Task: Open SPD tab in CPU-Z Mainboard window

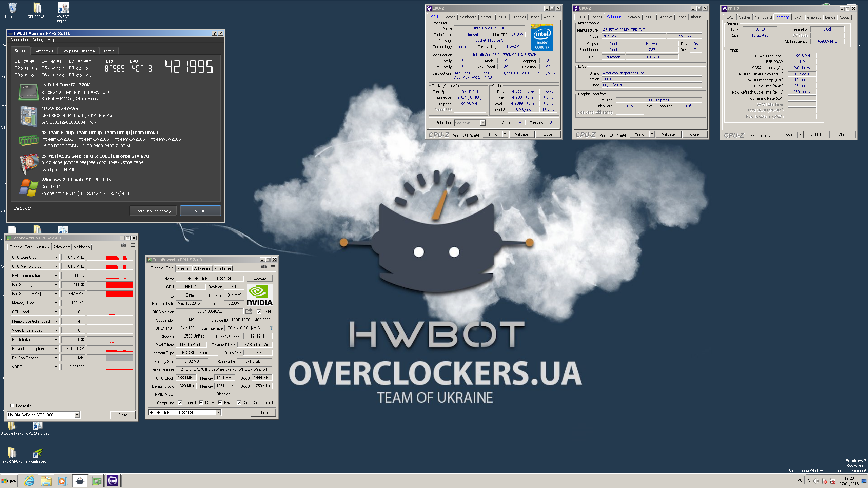Action: click(649, 17)
